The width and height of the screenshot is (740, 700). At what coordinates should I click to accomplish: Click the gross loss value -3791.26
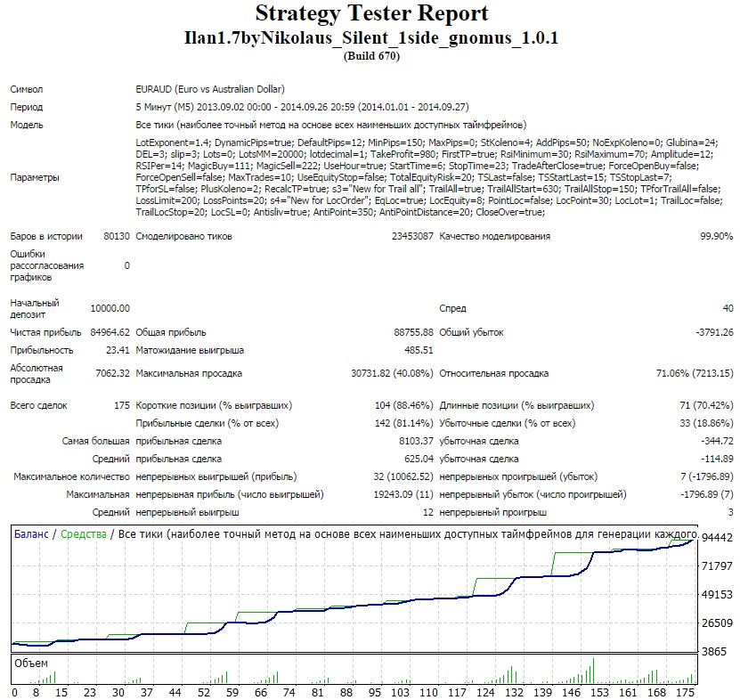point(714,332)
